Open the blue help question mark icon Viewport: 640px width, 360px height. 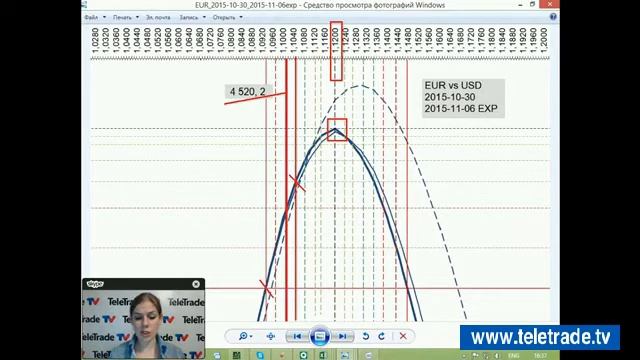pyautogui.click(x=553, y=17)
